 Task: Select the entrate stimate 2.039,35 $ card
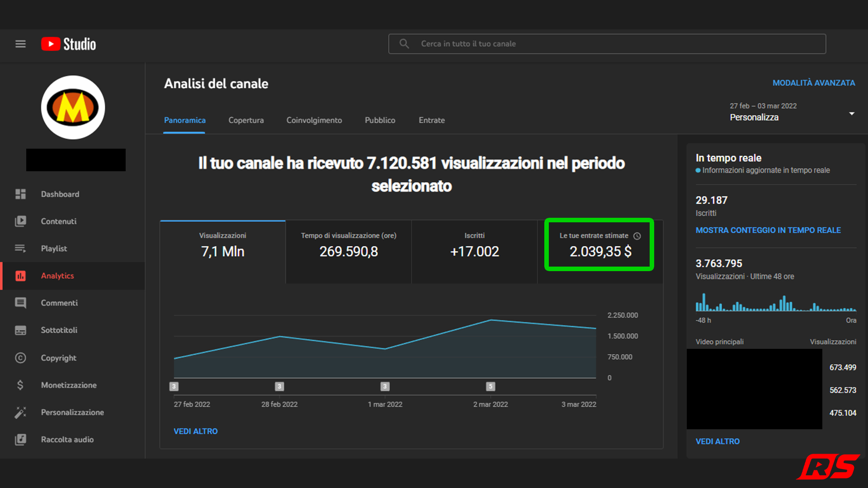[600, 252]
